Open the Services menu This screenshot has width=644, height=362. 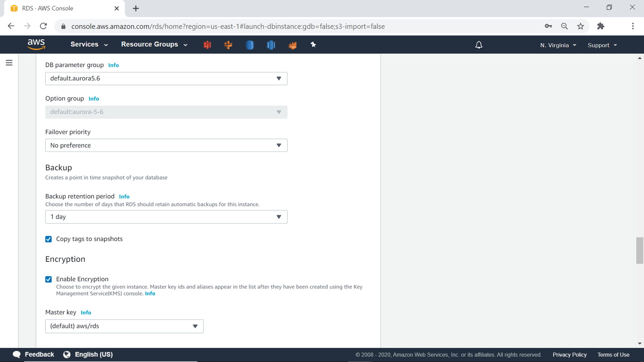pos(89,44)
